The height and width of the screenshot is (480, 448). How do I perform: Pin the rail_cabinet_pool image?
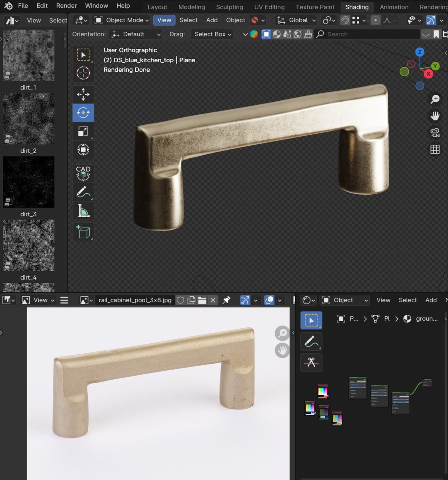(x=227, y=300)
